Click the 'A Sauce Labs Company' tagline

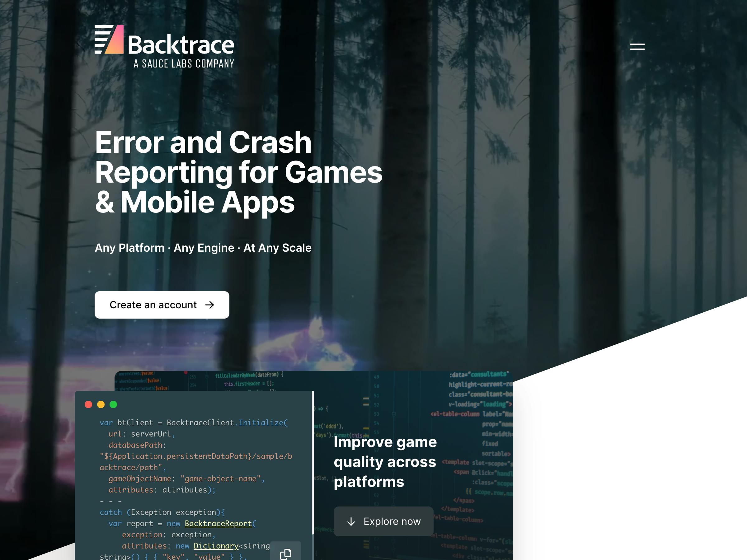[184, 64]
